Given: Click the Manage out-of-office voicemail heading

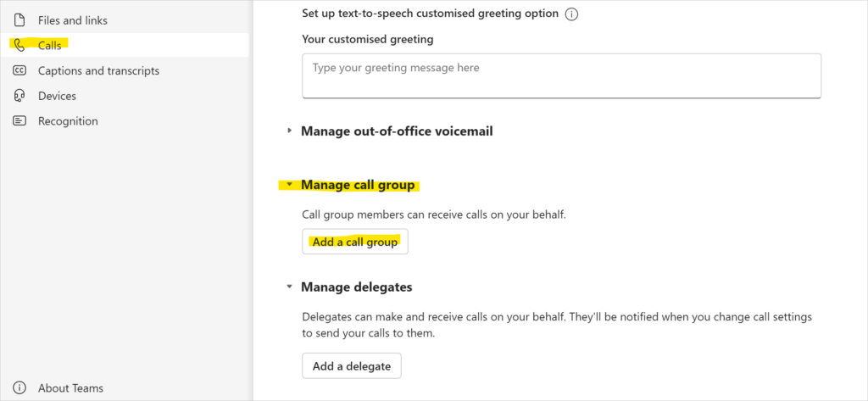Looking at the screenshot, I should (397, 131).
